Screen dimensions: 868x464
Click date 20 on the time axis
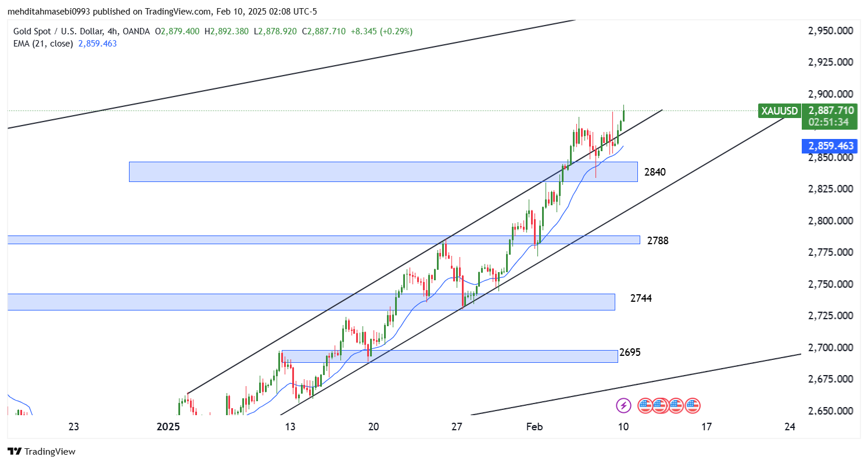tap(374, 427)
